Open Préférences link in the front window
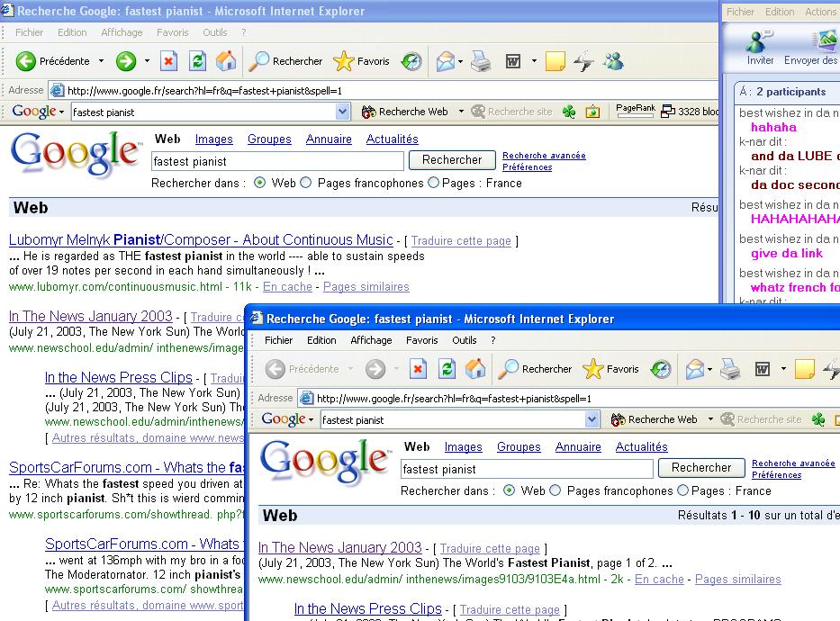Image resolution: width=840 pixels, height=621 pixels. [x=776, y=475]
